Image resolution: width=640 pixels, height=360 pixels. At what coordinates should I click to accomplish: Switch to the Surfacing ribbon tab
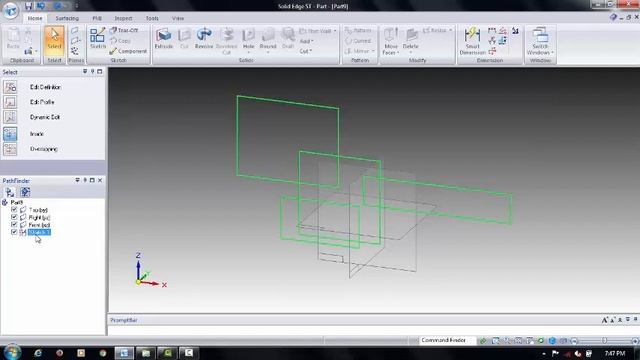click(x=67, y=18)
